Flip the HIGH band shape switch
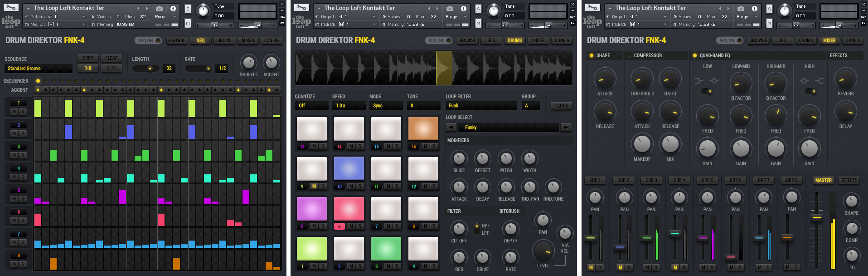 pos(811,91)
